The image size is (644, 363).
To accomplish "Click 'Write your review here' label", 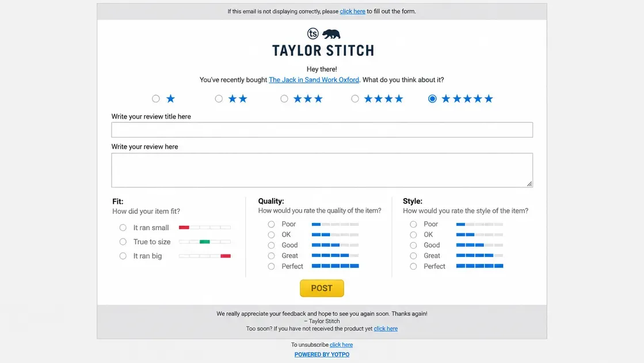I will point(144,147).
